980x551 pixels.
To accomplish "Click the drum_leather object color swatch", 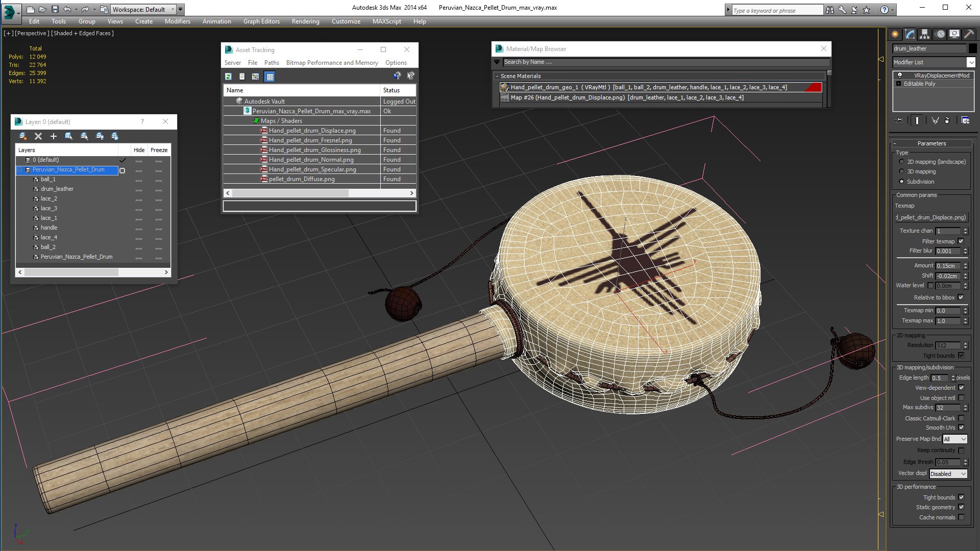I will 972,48.
